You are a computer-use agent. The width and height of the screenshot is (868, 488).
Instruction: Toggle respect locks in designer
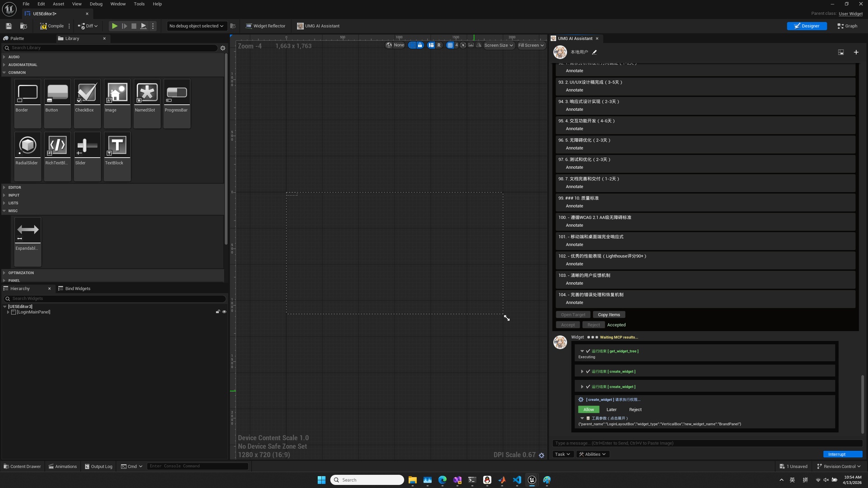[420, 45]
